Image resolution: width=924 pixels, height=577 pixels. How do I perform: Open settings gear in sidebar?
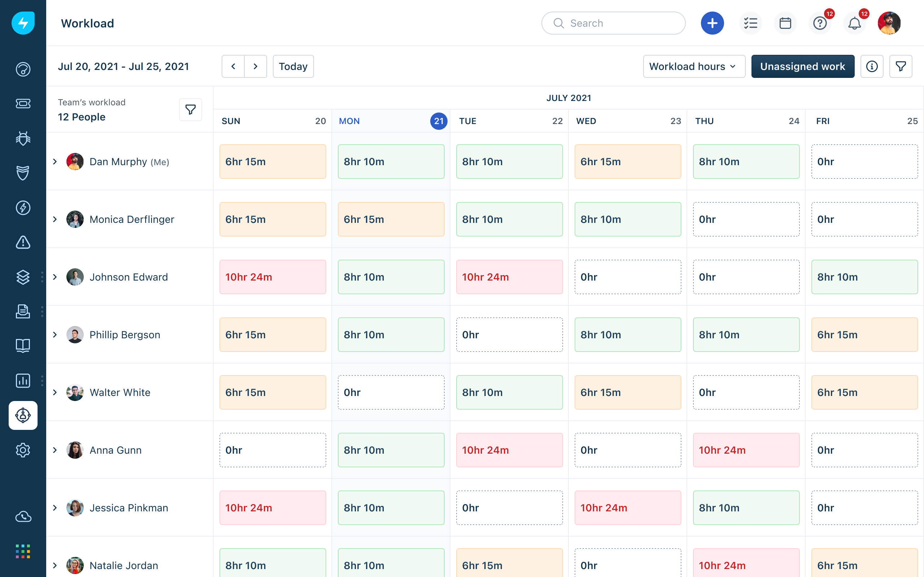coord(23,450)
